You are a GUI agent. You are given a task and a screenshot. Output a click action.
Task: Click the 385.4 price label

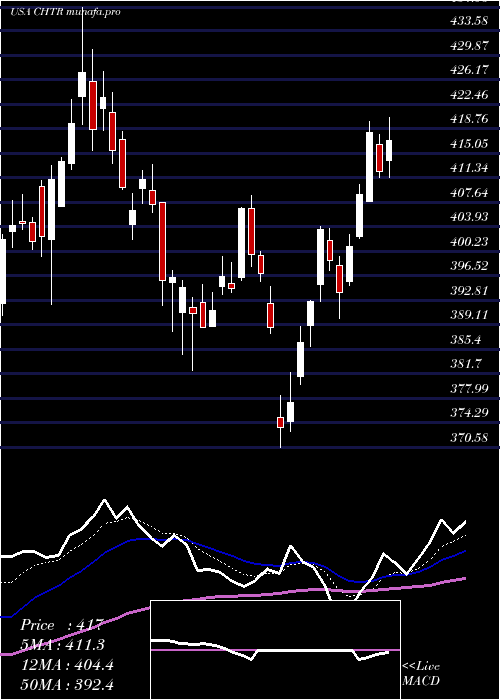(x=467, y=340)
